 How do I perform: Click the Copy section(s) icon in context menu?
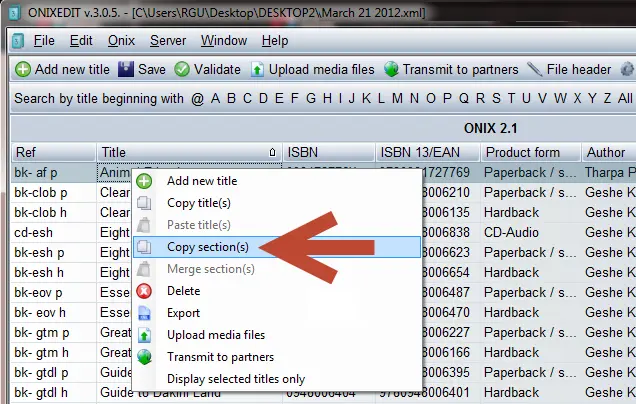tap(144, 247)
